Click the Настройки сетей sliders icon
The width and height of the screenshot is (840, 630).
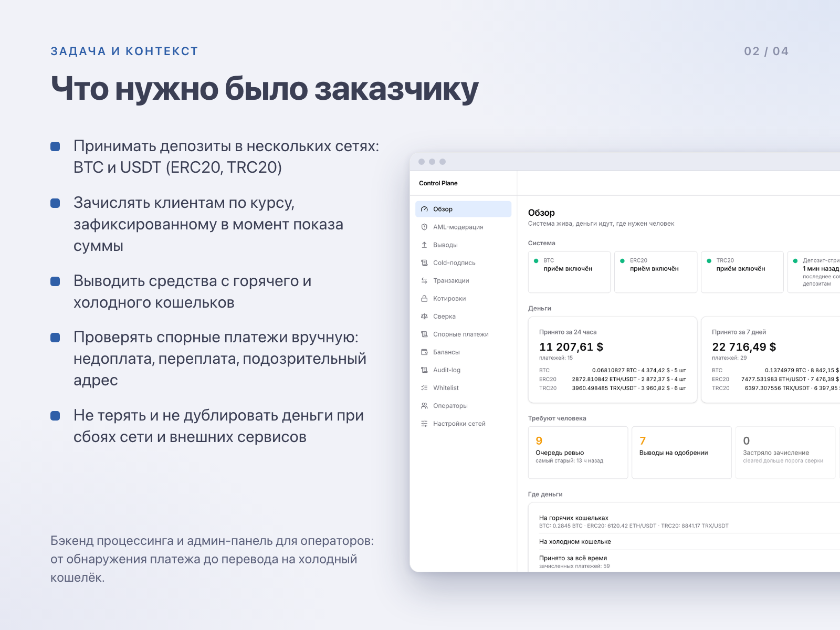[424, 423]
